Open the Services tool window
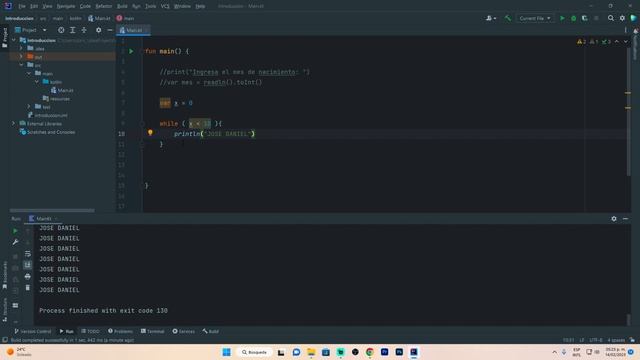The image size is (640, 360). tap(183, 331)
